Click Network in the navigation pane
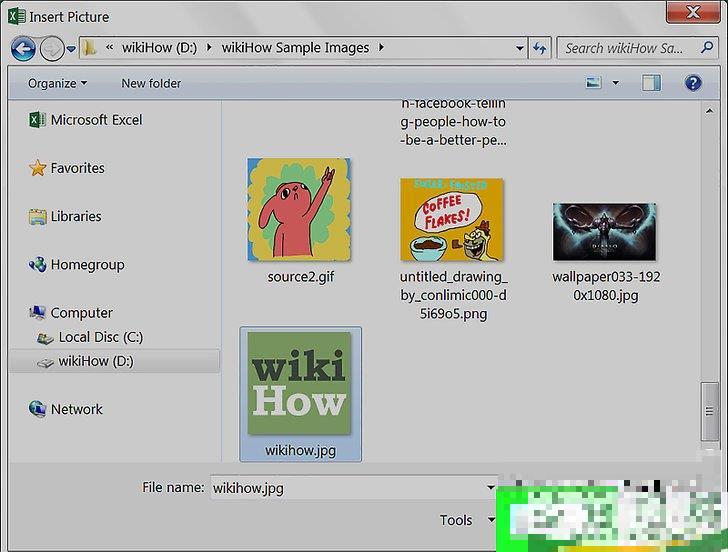 (x=76, y=409)
